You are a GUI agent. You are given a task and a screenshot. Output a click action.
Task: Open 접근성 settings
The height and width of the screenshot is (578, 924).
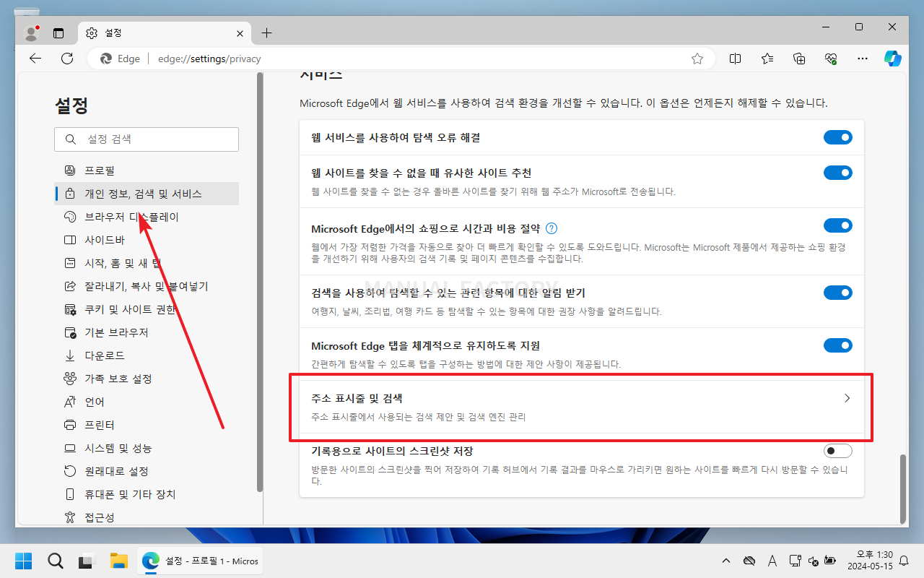(x=147, y=517)
